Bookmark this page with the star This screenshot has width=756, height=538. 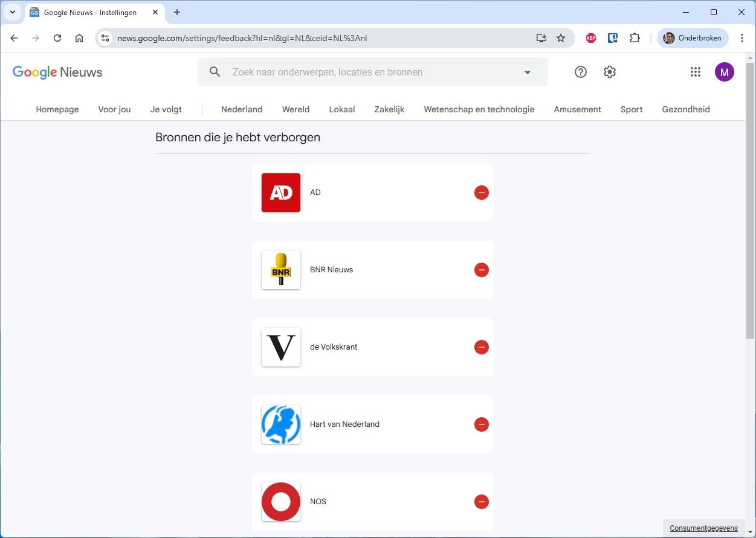[561, 38]
